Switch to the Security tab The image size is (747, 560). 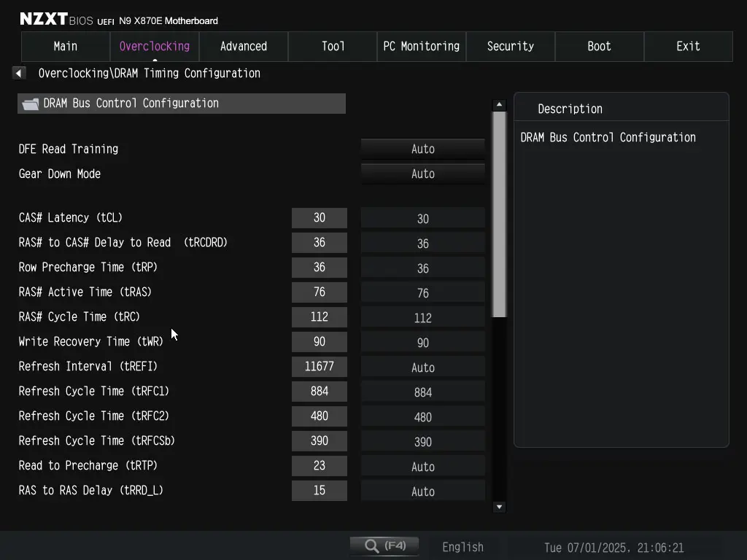coord(510,47)
